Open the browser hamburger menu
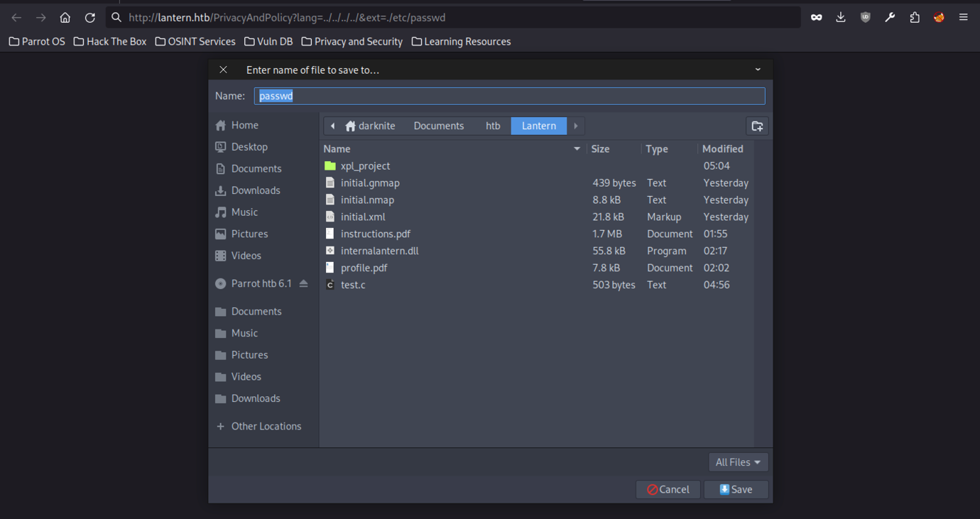980x519 pixels. coord(964,18)
